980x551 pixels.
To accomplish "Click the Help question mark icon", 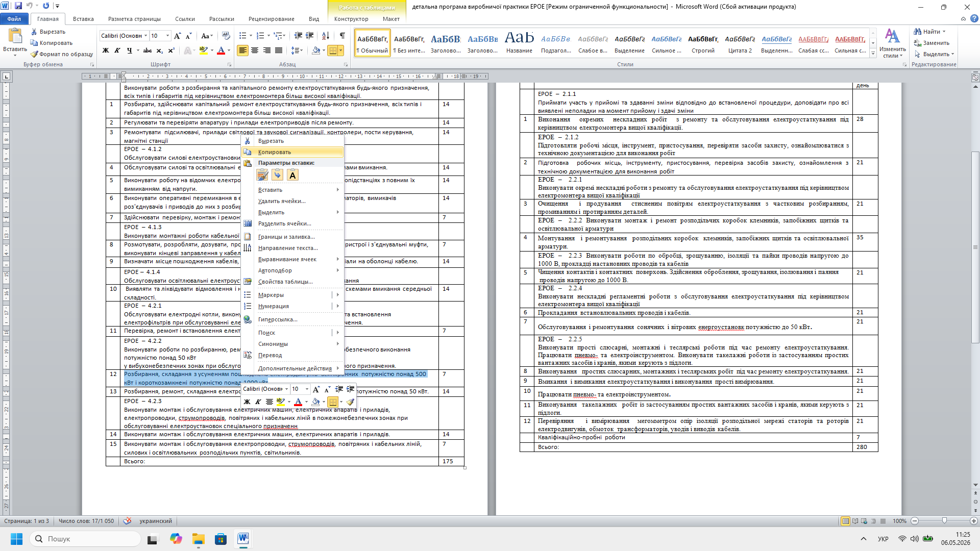I will tap(974, 19).
